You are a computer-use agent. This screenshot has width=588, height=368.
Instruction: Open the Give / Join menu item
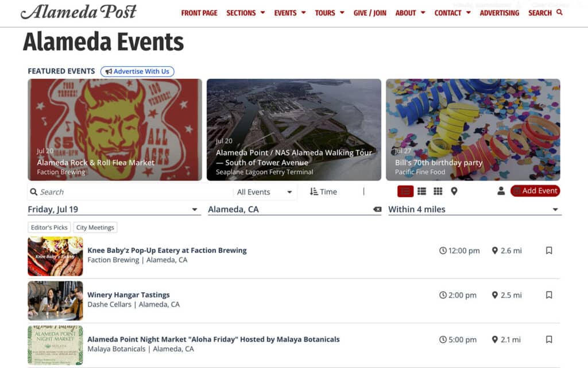(x=370, y=13)
